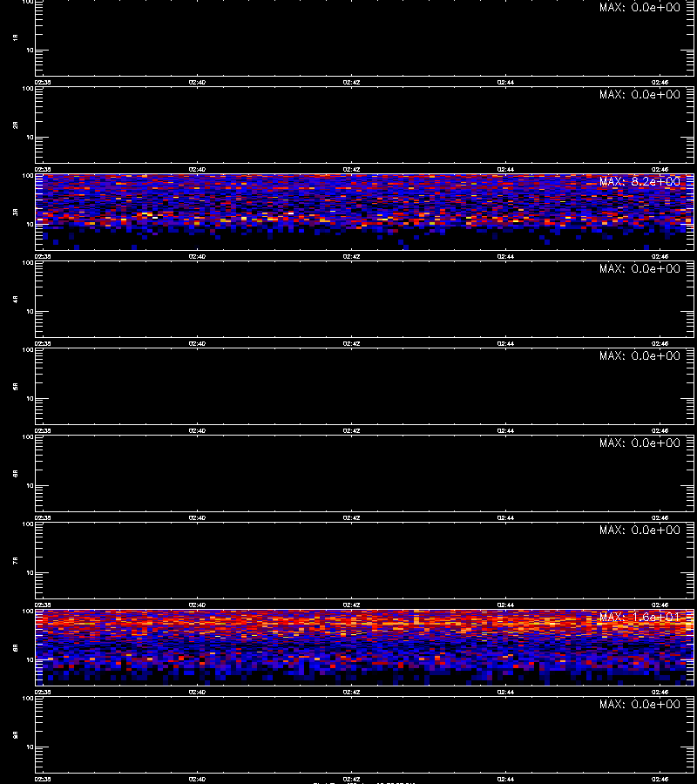Click the 02:42 tick label under 2R panel
Screen dimensions: 697x784
[351, 170]
